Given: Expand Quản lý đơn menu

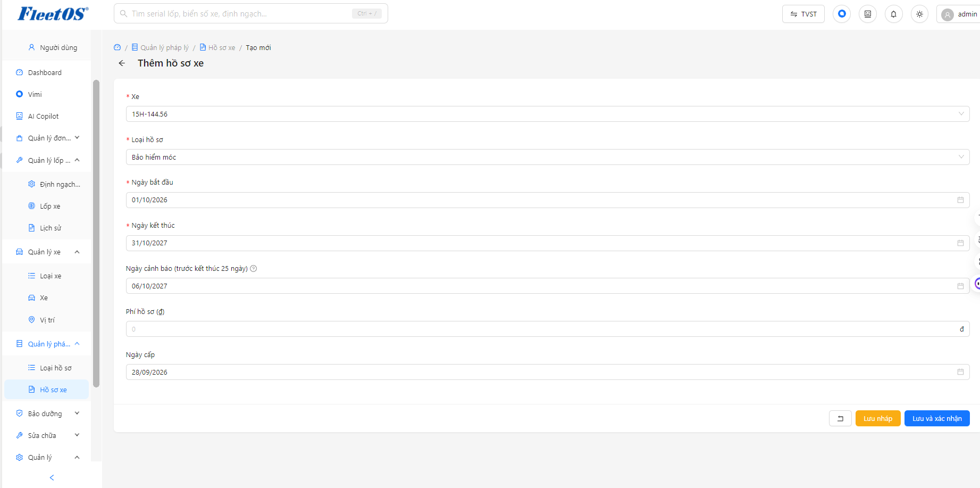Looking at the screenshot, I should [x=48, y=138].
